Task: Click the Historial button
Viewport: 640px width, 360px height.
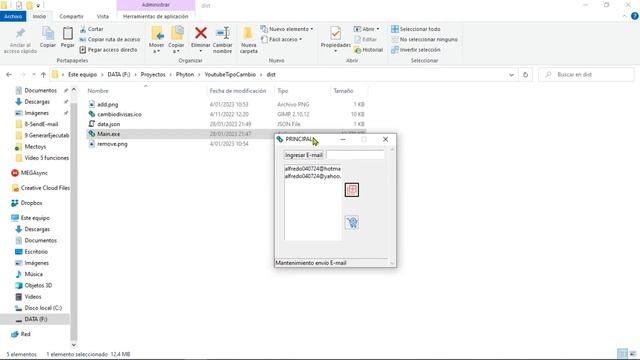Action: pos(369,50)
